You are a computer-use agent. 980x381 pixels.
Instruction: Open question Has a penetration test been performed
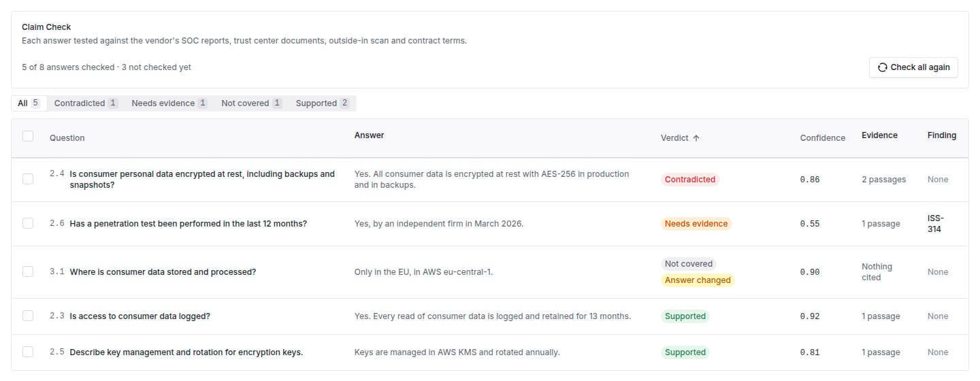pyautogui.click(x=189, y=224)
